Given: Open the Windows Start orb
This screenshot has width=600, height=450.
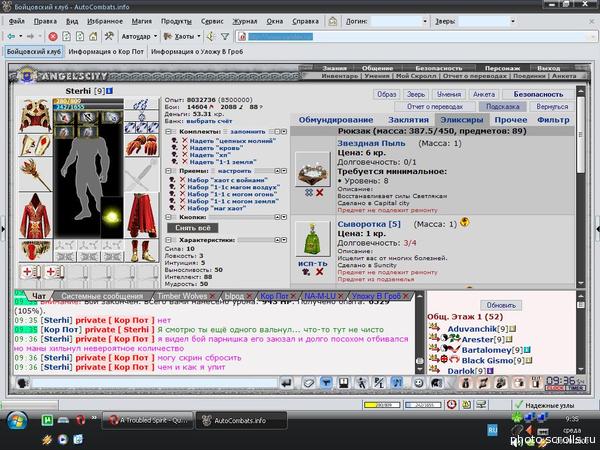Looking at the screenshot, I should point(16,421).
